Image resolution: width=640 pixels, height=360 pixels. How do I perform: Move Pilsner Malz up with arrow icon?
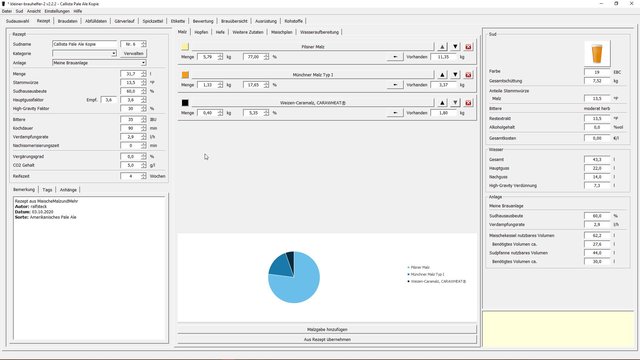(442, 47)
